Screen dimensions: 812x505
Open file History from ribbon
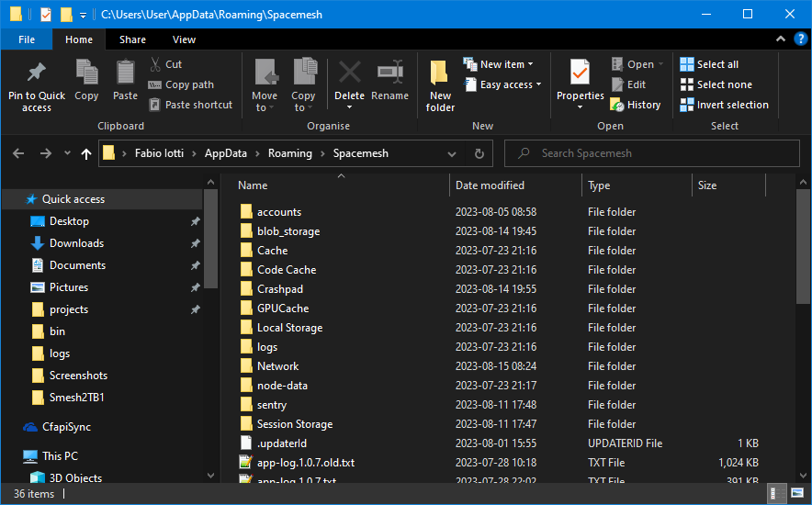tap(636, 105)
